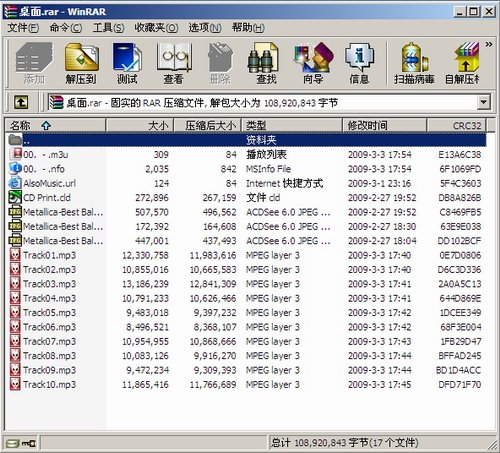
Task: Select the Track09.mp3 file name
Action: [x=49, y=370]
